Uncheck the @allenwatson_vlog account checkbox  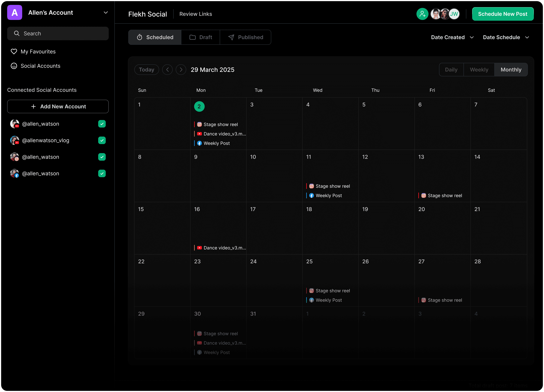pos(102,140)
